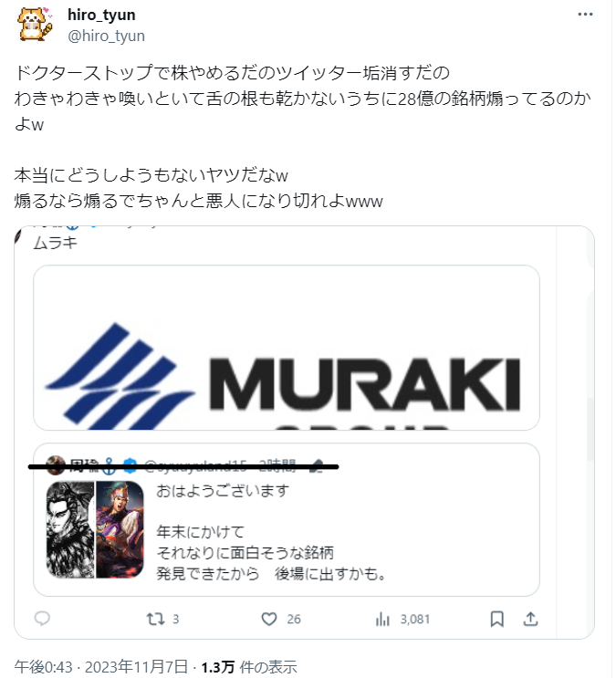Share the post with the upload arrow icon
Viewport: 616px width, 678px height.
[530, 619]
